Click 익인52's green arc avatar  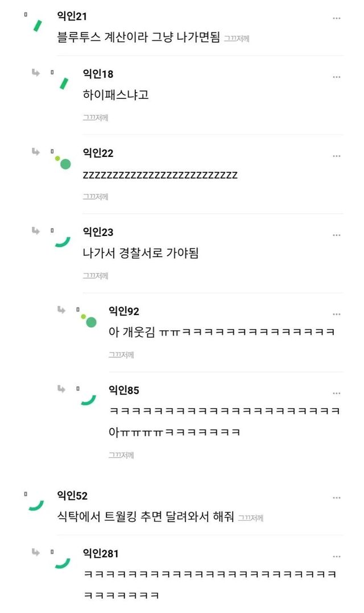36,505
